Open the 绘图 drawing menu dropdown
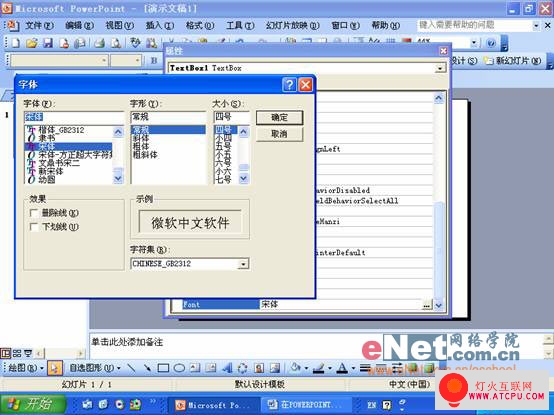554x415 pixels. coord(25,368)
